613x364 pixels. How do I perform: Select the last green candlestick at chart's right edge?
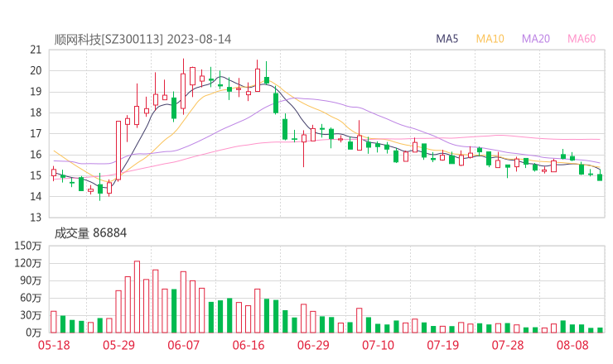pyautogui.click(x=600, y=177)
